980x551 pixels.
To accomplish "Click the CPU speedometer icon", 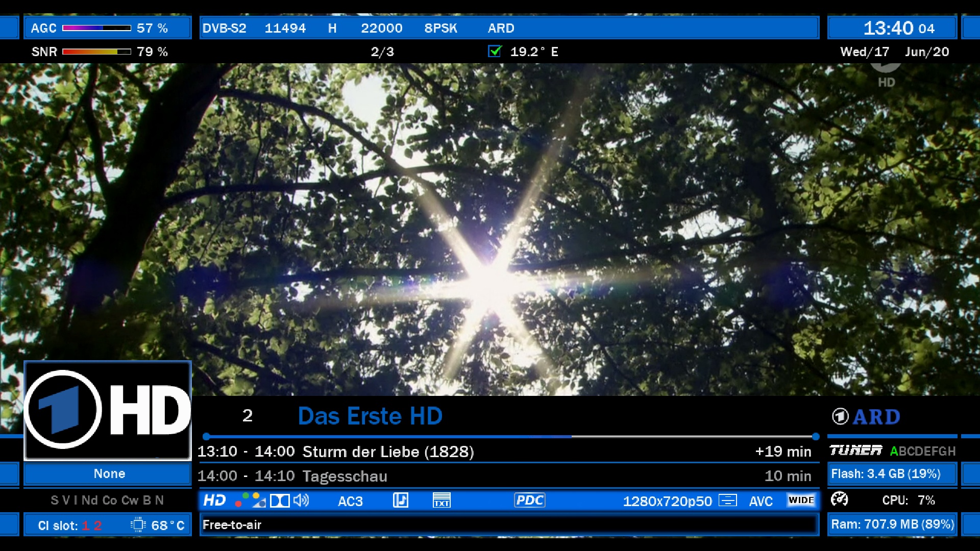I will (x=840, y=499).
